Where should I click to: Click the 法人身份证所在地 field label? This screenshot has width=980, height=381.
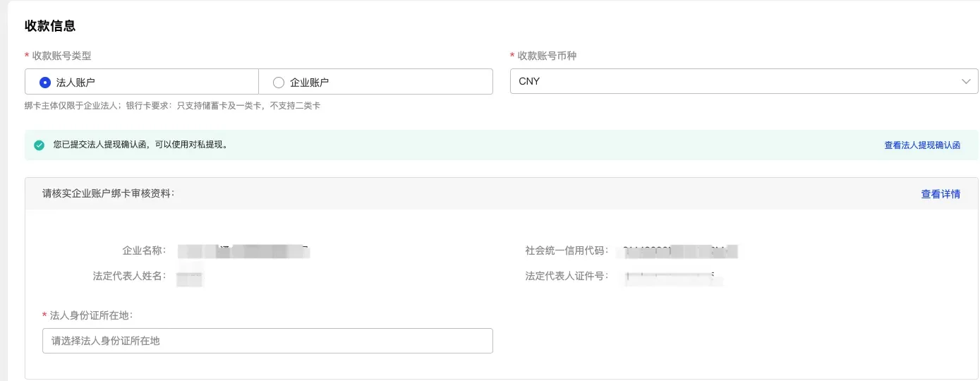[91, 315]
